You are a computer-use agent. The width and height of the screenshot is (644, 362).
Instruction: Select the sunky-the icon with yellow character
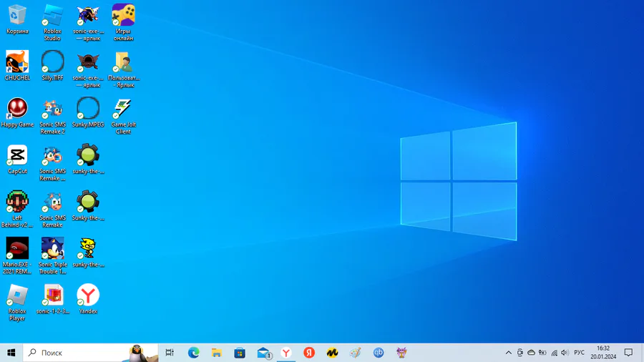tap(88, 253)
